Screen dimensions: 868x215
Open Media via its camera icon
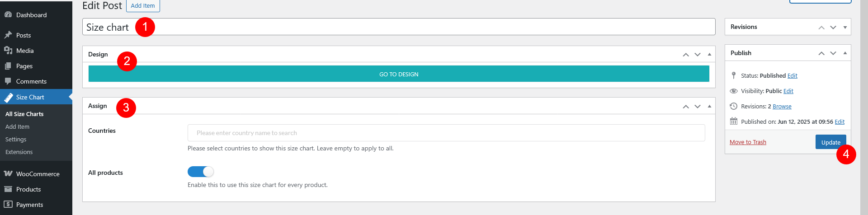pos(8,51)
